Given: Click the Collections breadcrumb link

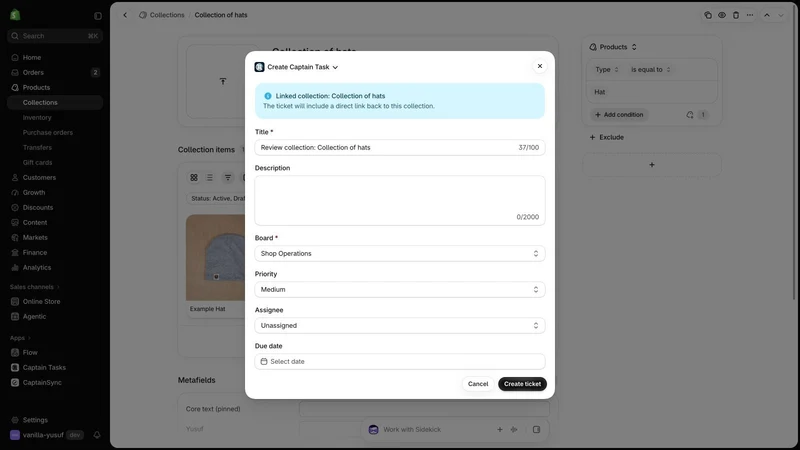Looking at the screenshot, I should (x=167, y=15).
